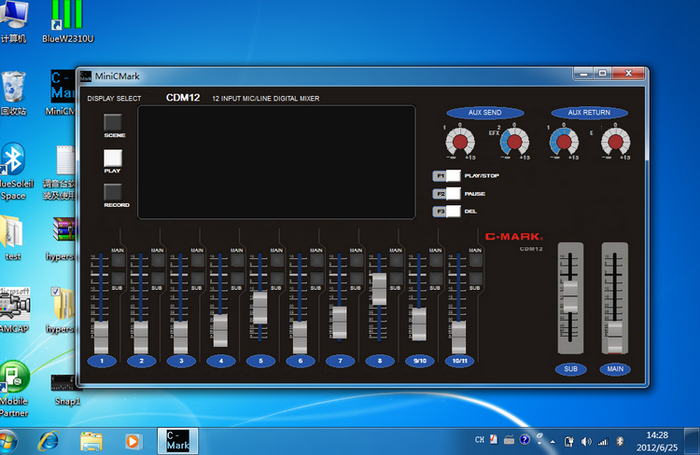
Task: Toggle channel 5 SUB assign button
Action: (x=277, y=280)
